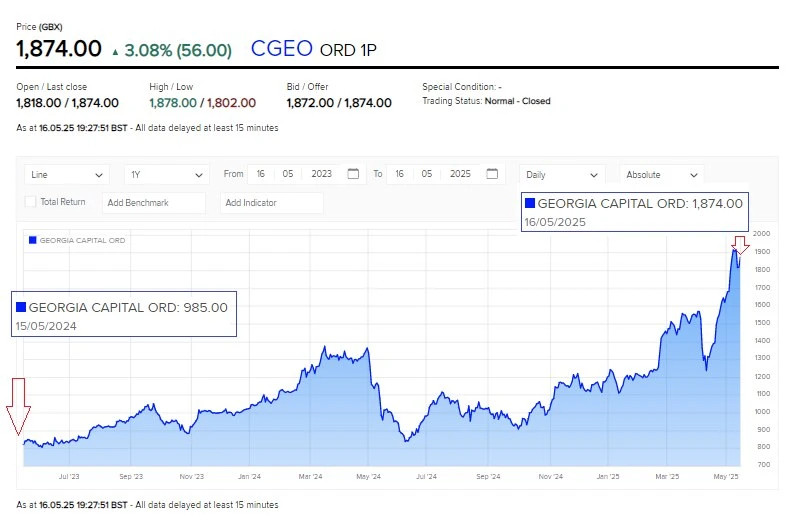Image resolution: width=795 pixels, height=520 pixels.
Task: Click the Add Benchmark field
Action: pos(154,203)
